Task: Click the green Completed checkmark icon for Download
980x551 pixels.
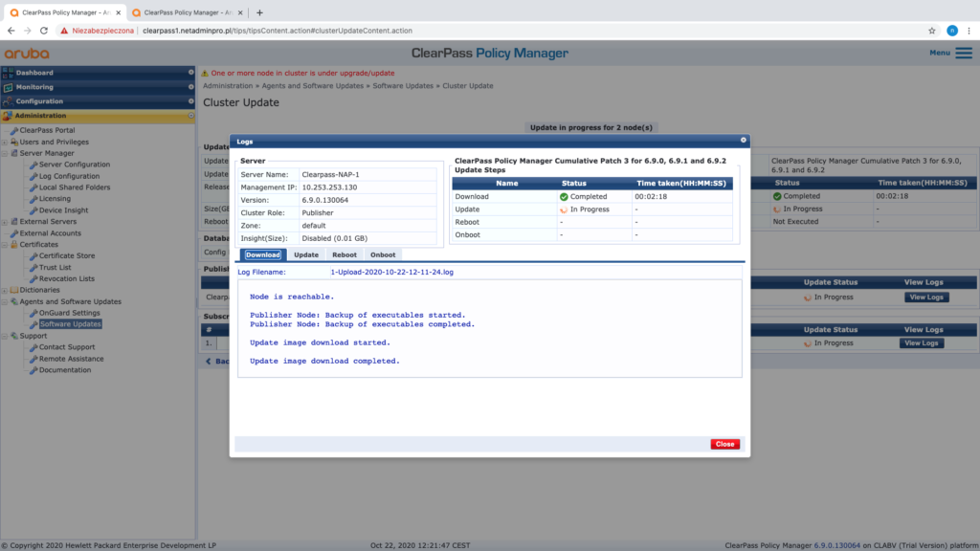Action: click(565, 196)
